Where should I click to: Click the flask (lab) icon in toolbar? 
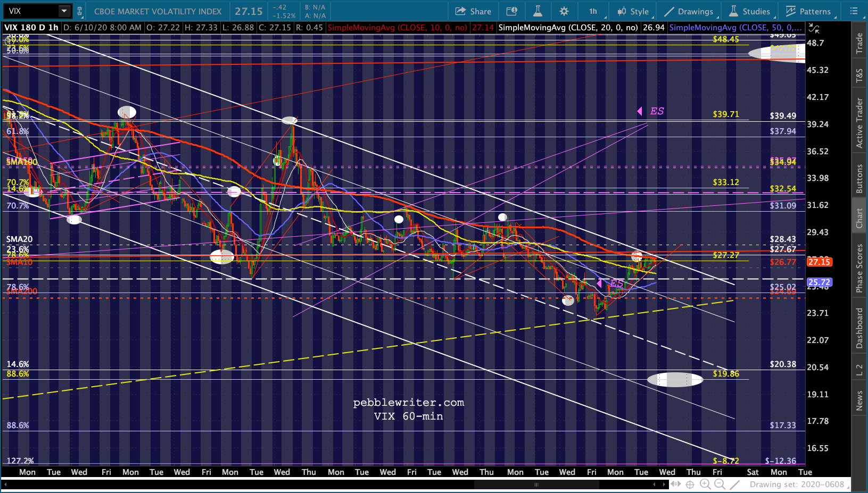(x=538, y=11)
